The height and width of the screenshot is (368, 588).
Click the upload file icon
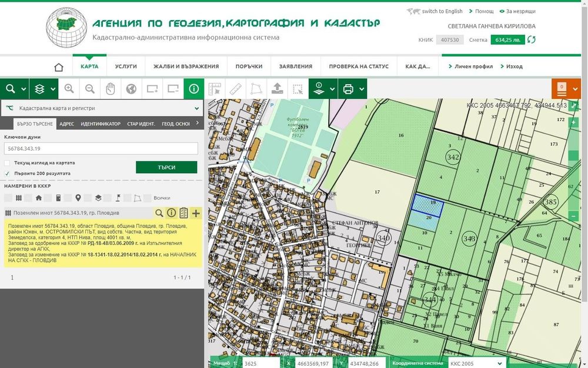277,89
